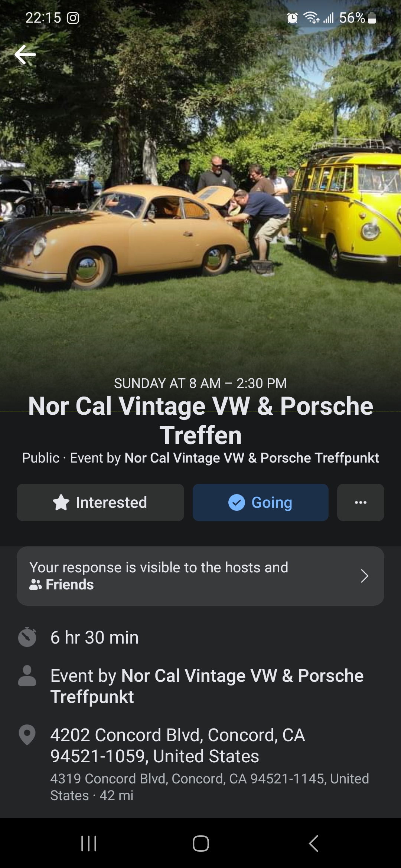Open Nor Cal Vintage Treffpunkt host link in subtitle

[252, 458]
